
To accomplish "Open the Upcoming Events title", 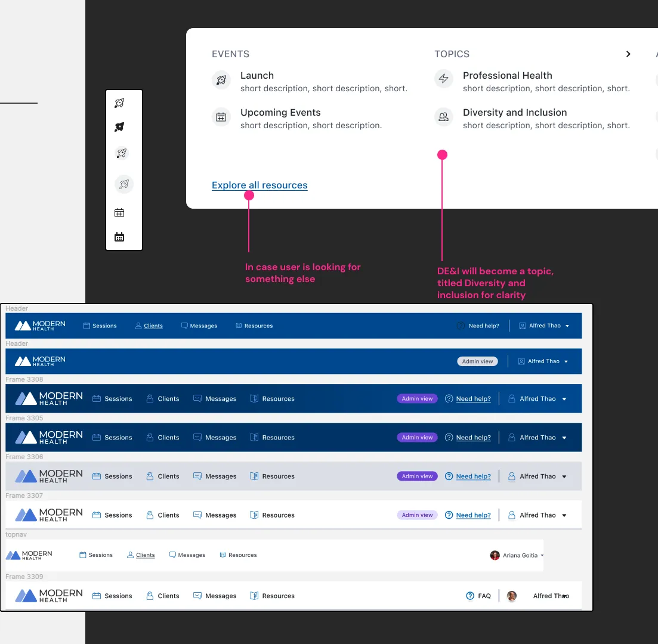I will click(x=280, y=113).
